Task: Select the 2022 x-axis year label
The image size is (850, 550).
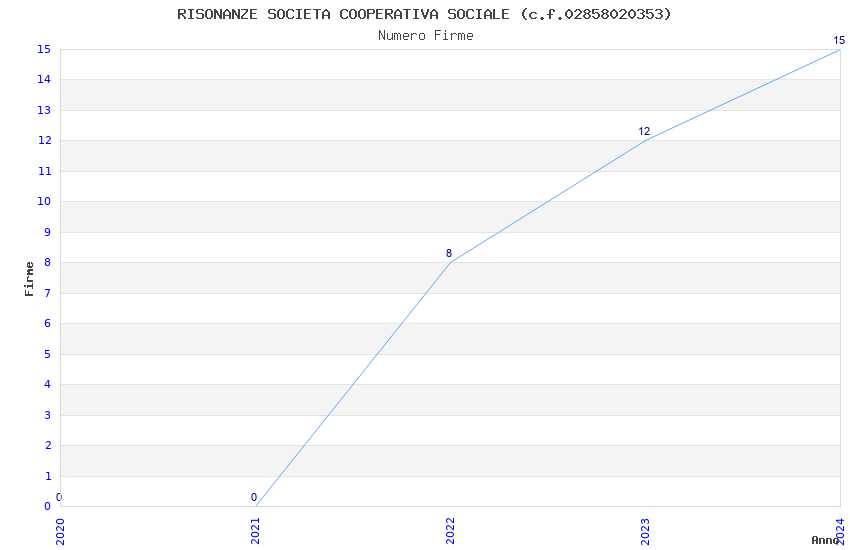Action: (x=450, y=532)
